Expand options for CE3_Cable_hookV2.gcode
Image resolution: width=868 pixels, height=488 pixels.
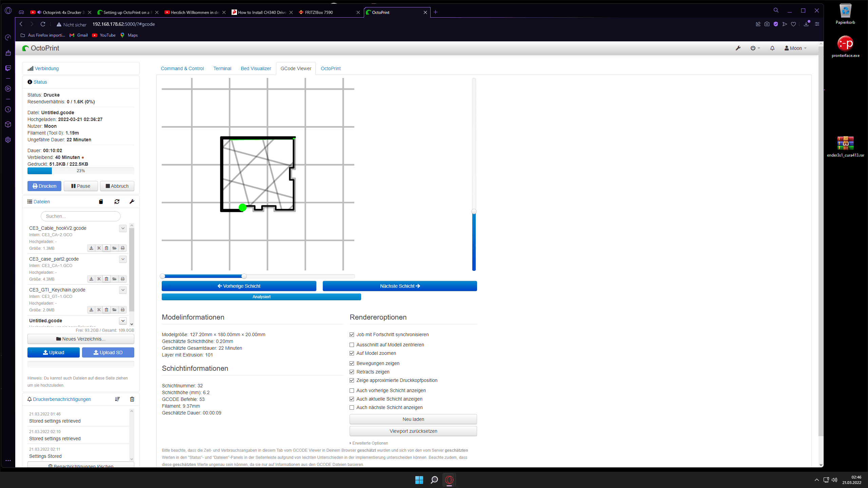[x=123, y=228]
